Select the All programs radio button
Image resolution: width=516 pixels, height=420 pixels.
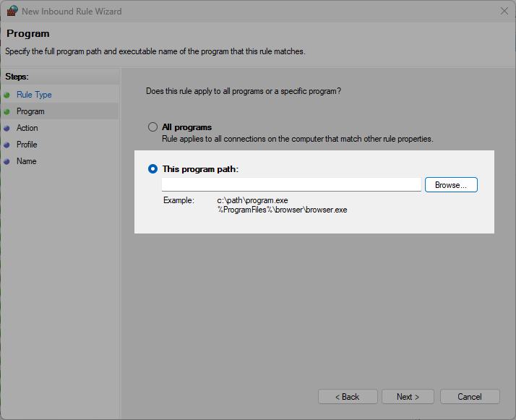(152, 127)
